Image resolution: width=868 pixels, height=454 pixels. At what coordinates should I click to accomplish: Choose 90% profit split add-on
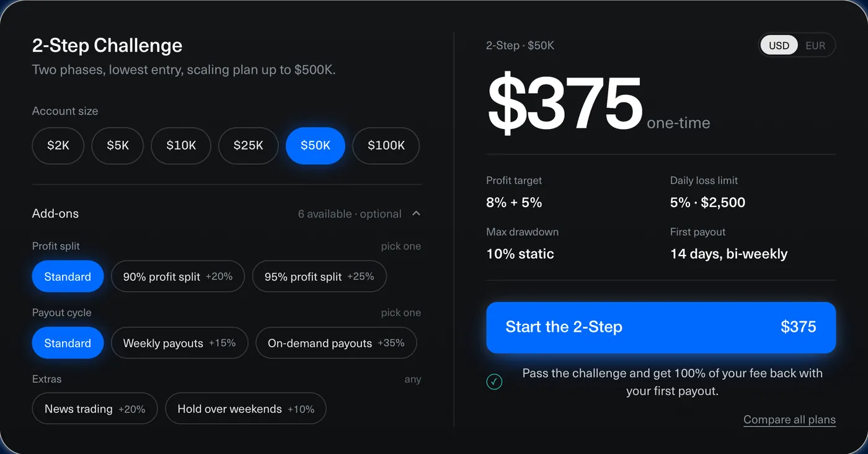pos(178,277)
